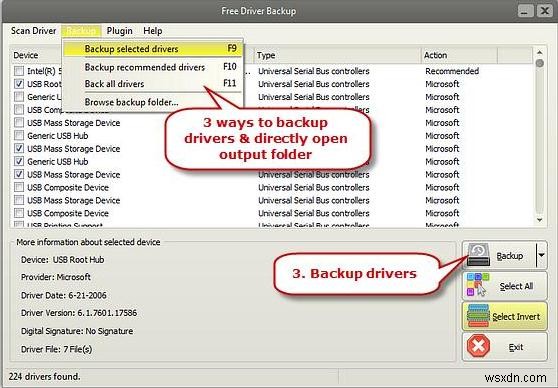Click the Recommended action cell
Viewport: 558px width, 388px height.
pos(452,71)
